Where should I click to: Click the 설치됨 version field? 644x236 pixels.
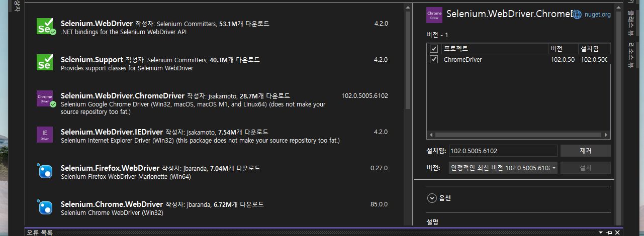click(503, 151)
